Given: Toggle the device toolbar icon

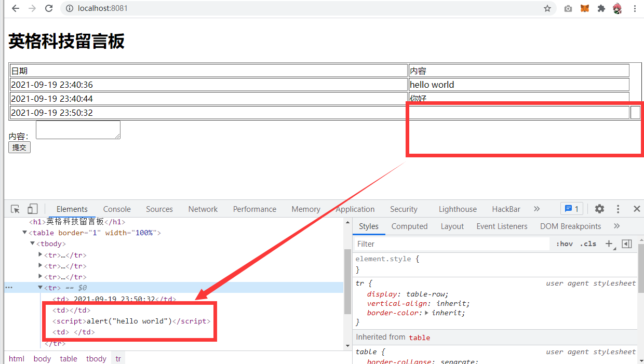Looking at the screenshot, I should (32, 209).
